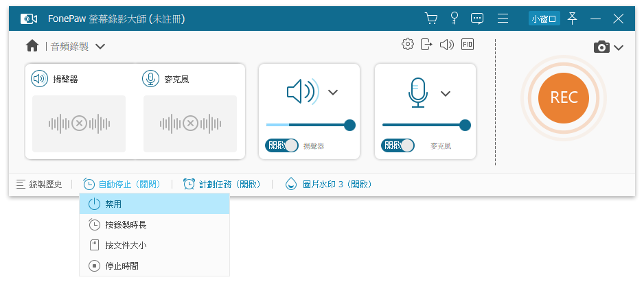This screenshot has height=284, width=644.
Task: Pin the window on top
Action: tap(572, 18)
